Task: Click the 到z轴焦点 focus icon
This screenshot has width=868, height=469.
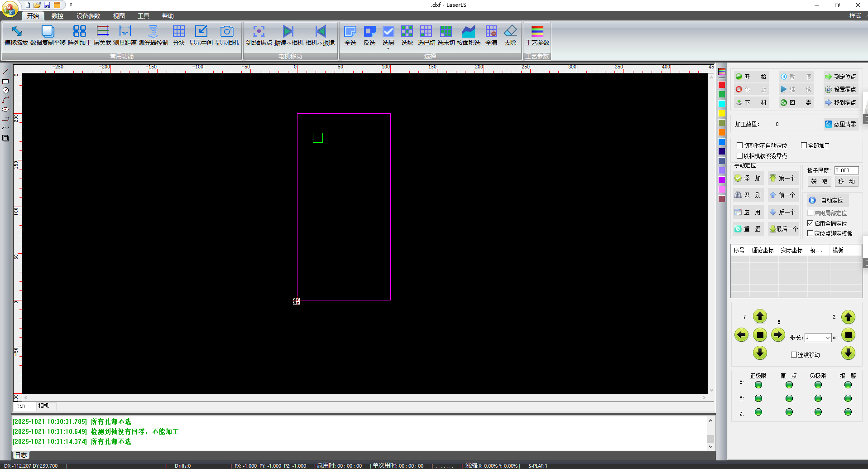Action: point(259,31)
